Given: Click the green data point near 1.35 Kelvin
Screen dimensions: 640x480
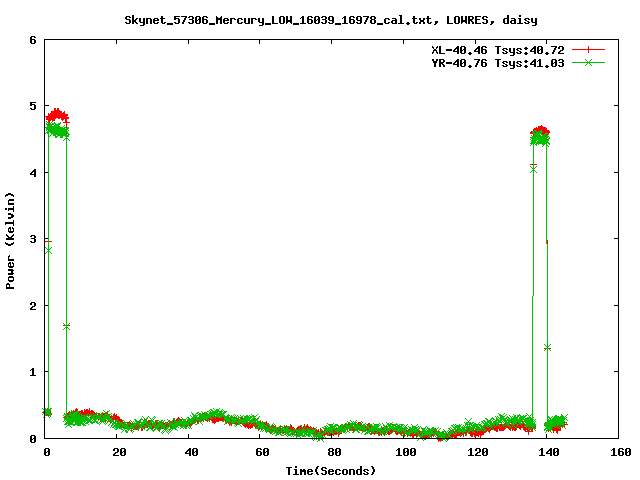Looking at the screenshot, I should click(x=548, y=348).
